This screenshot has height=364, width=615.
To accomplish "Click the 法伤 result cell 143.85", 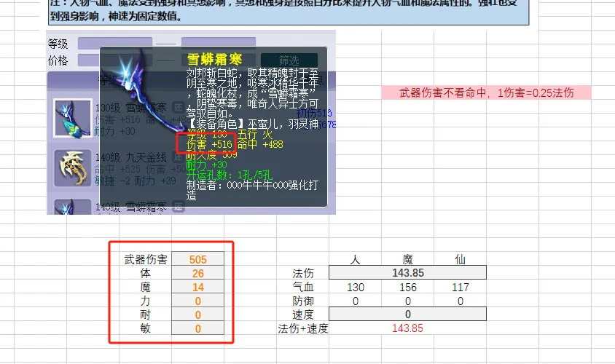I will tap(407, 273).
